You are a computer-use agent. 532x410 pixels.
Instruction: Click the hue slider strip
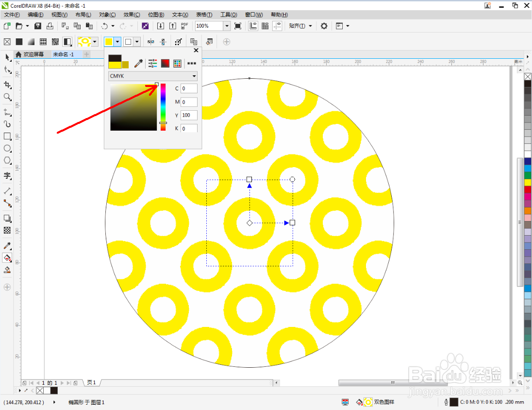[x=163, y=107]
